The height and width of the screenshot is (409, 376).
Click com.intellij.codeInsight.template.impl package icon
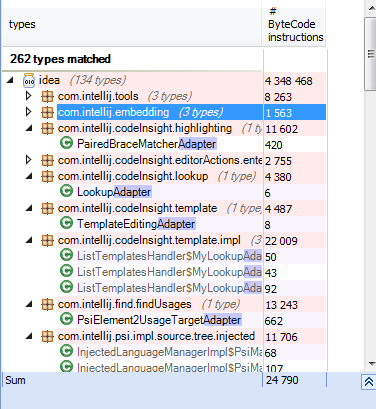click(x=47, y=241)
